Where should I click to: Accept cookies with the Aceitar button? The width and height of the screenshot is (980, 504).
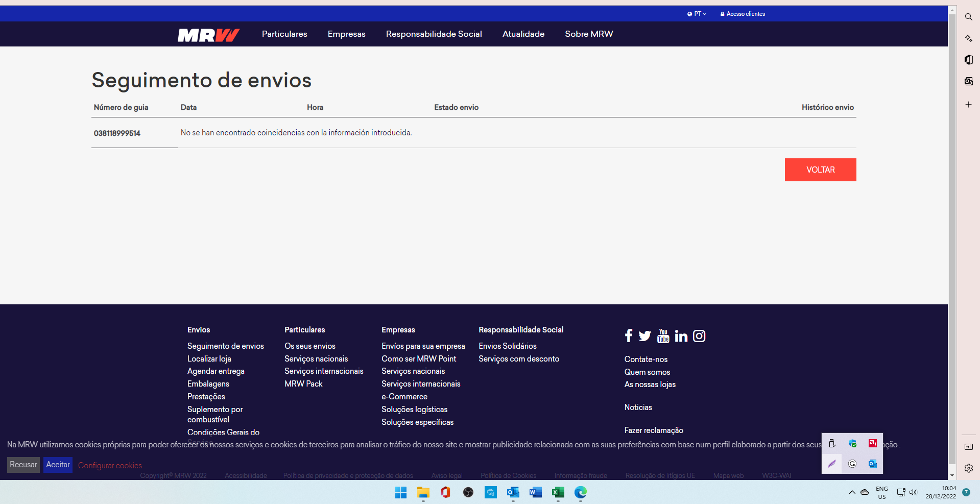pyautogui.click(x=58, y=465)
